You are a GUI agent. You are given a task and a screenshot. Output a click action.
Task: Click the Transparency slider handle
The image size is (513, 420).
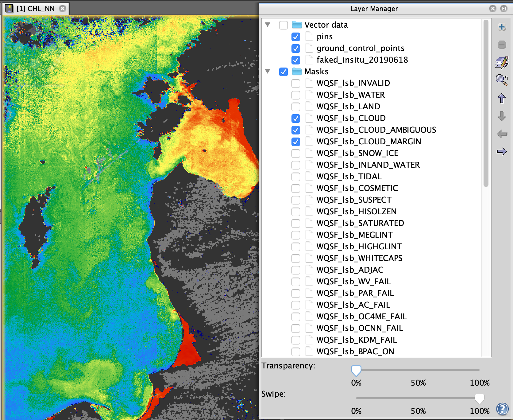(356, 371)
